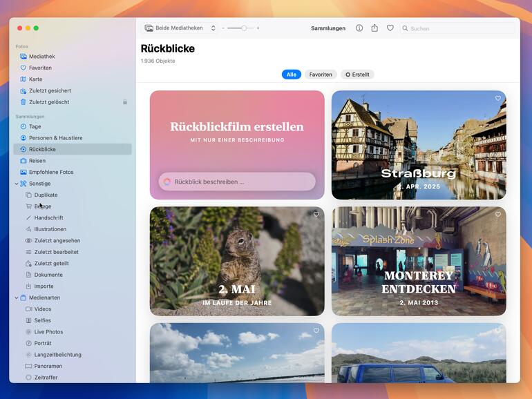The width and height of the screenshot is (532, 399).
Task: Select the Alle filter tab
Action: click(x=291, y=75)
